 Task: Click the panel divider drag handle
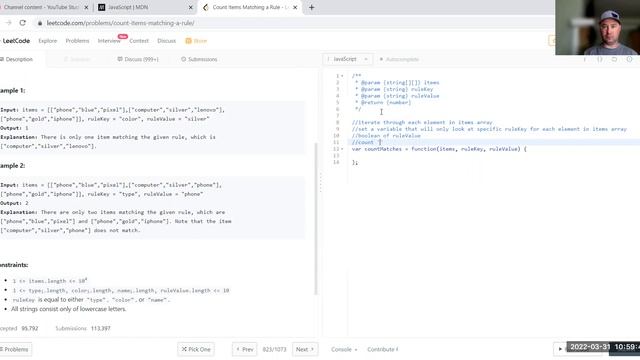[x=320, y=182]
